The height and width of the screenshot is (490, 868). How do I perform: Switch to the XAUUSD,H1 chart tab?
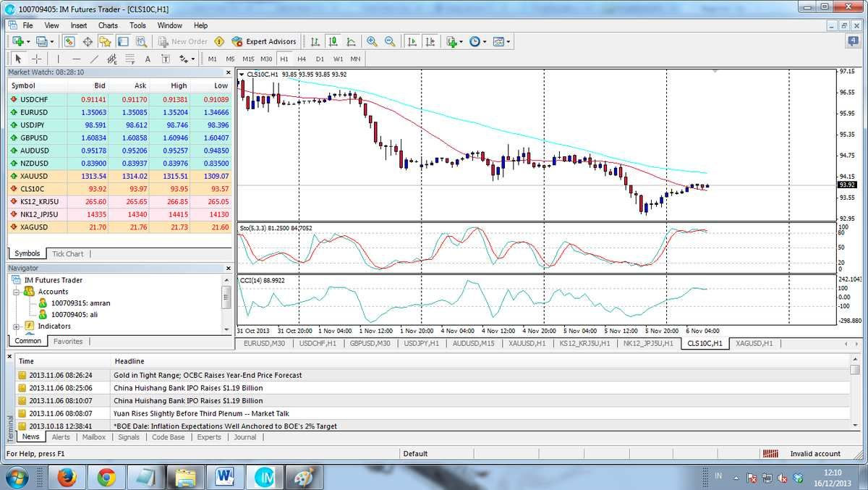[527, 344]
